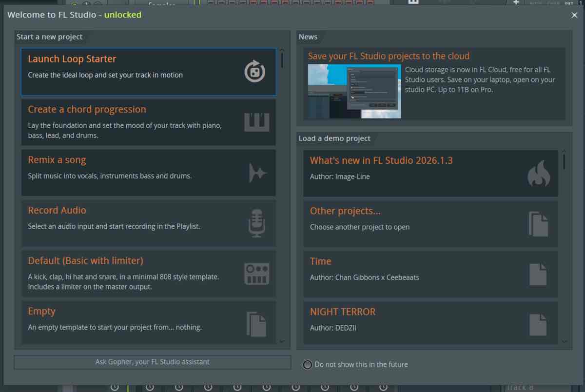
Task: Click the News section tab
Action: [308, 37]
